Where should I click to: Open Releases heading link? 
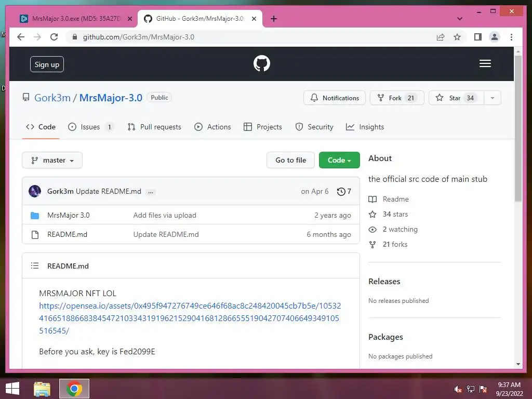pyautogui.click(x=384, y=281)
